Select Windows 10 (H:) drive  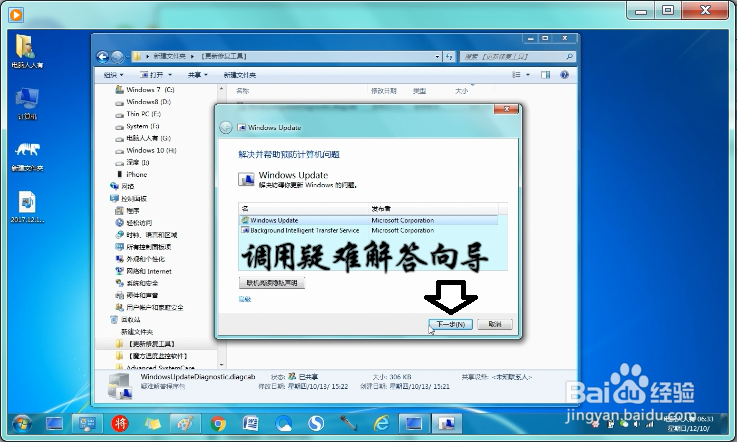pos(146,150)
